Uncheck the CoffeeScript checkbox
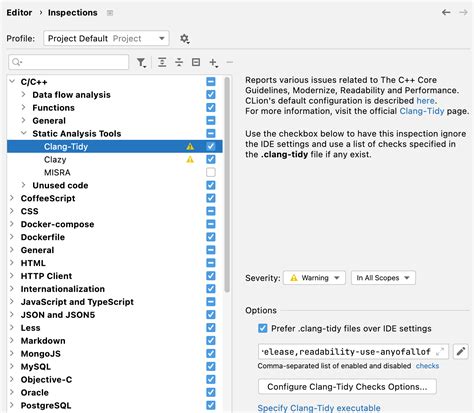This screenshot has height=413, width=474. [x=211, y=198]
